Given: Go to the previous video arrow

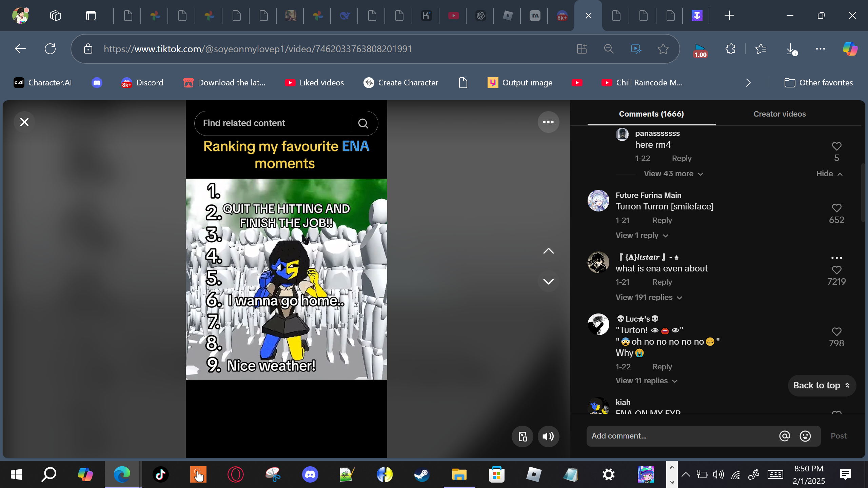Looking at the screenshot, I should pyautogui.click(x=548, y=251).
